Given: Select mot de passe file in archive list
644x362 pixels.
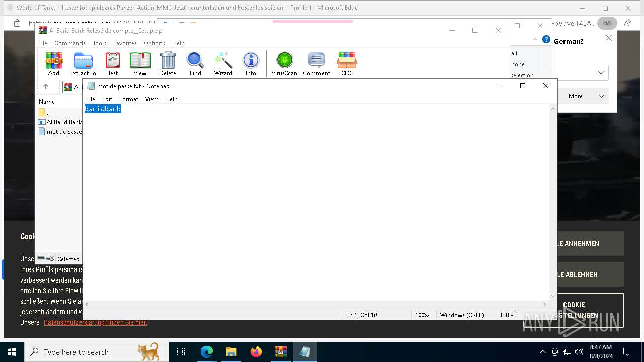Looking at the screenshot, I should coord(60,131).
